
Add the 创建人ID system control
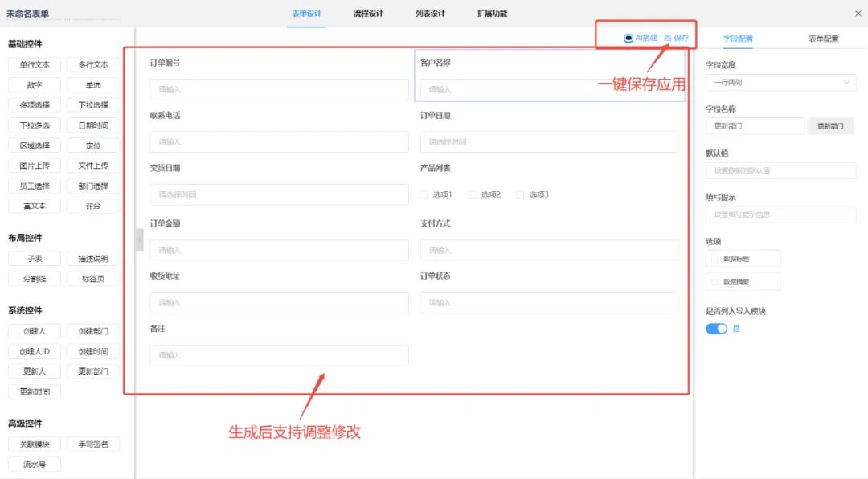point(35,352)
